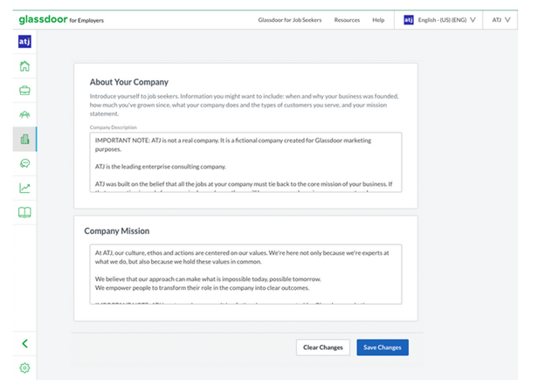
Task: Open the English - (US) (ENG) language dropdown
Action: [x=446, y=20]
